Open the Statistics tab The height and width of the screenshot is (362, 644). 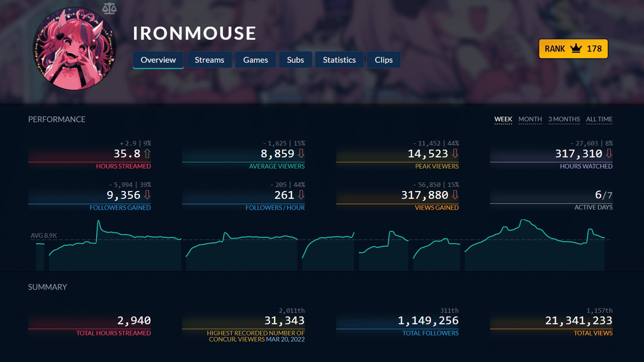tap(339, 60)
